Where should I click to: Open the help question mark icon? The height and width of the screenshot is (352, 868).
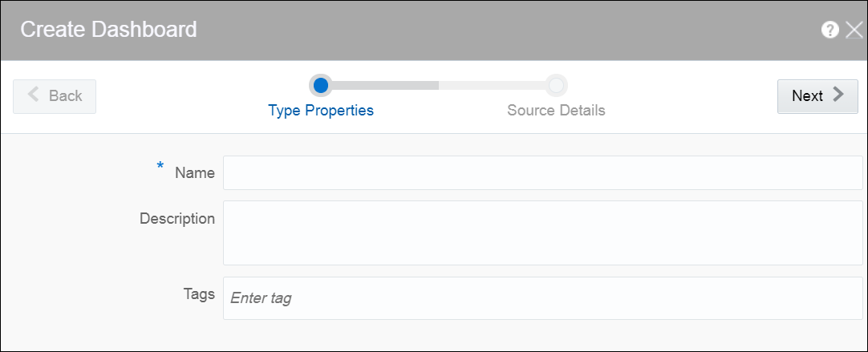(830, 30)
